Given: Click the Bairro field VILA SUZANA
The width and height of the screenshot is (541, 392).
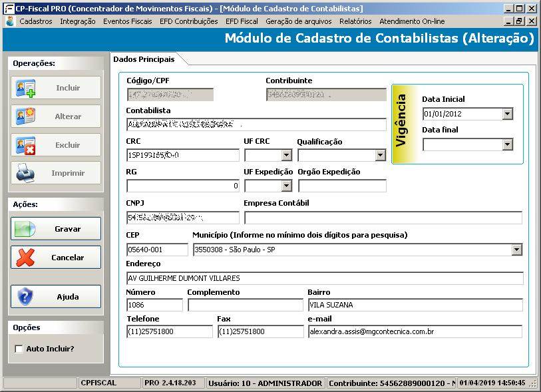Looking at the screenshot, I should (415, 305).
